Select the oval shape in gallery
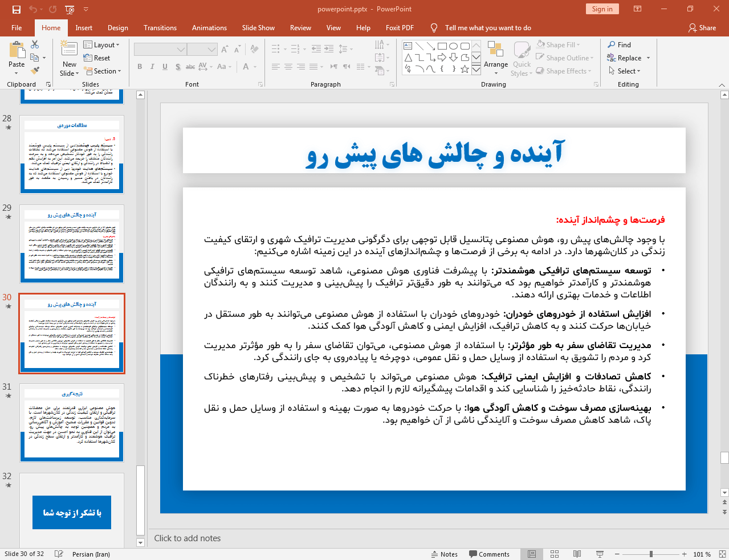This screenshot has height=560, width=729. pyautogui.click(x=454, y=46)
